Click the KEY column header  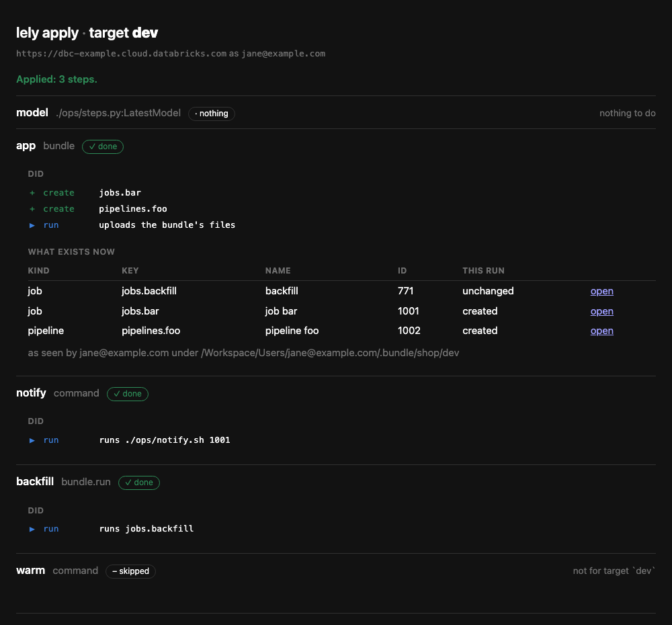click(x=130, y=271)
